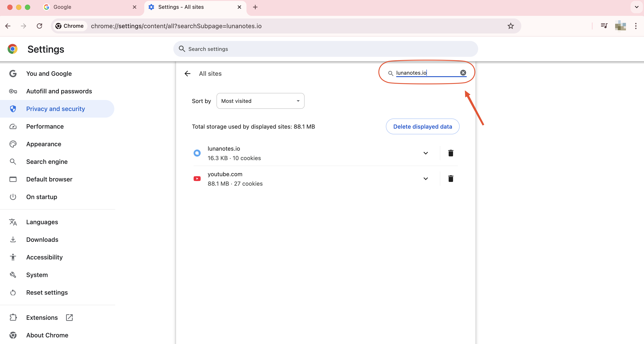Go back to previous settings page arrow
644x344 pixels.
point(187,74)
